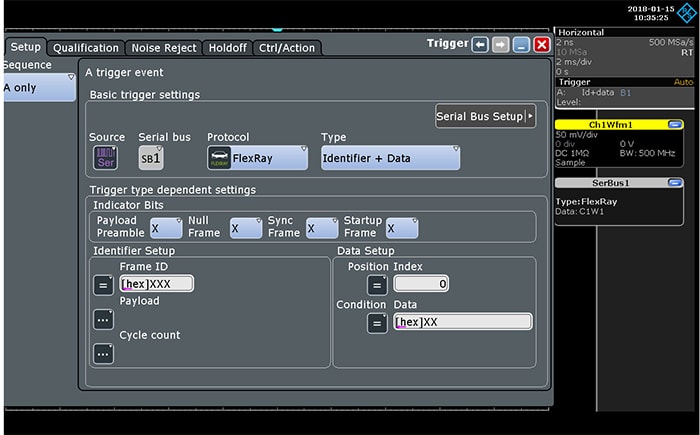Open the Payload Preamble bit dropdown
The height and width of the screenshot is (435, 700).
(x=166, y=228)
